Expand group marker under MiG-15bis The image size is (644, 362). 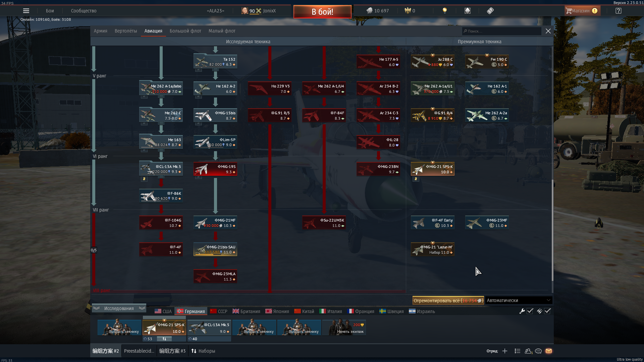[199, 124]
